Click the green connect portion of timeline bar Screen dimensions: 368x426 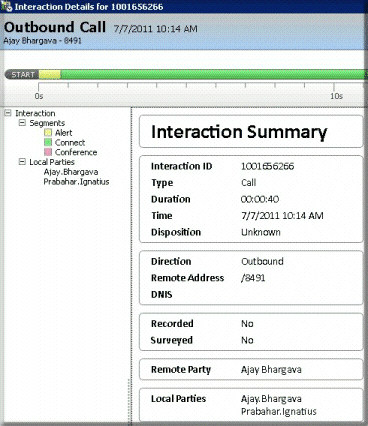coord(213,74)
